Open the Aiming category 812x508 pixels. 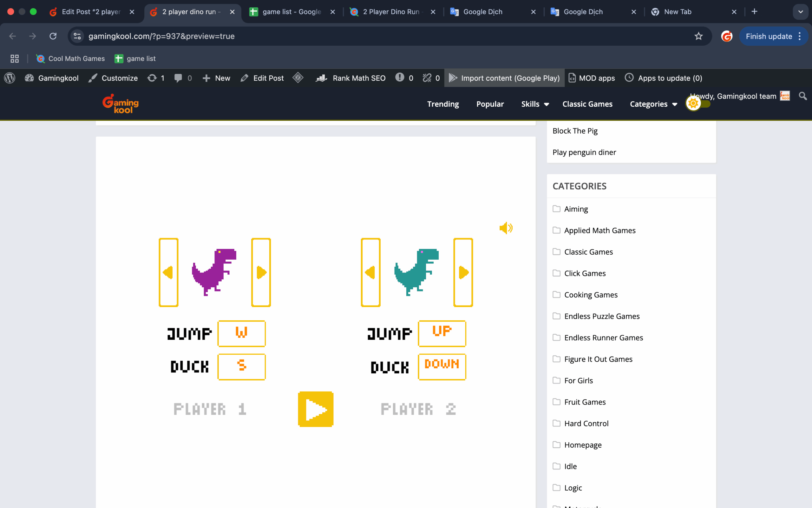coord(576,209)
